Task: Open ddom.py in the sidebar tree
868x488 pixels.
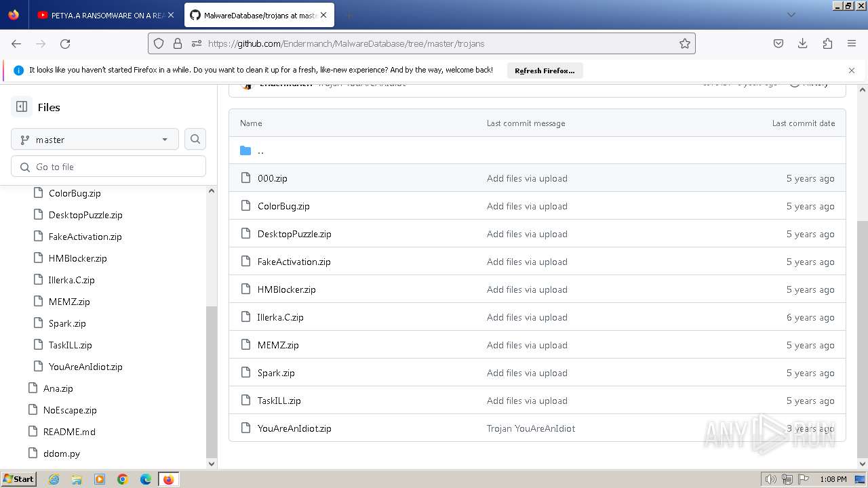Action: click(62, 453)
